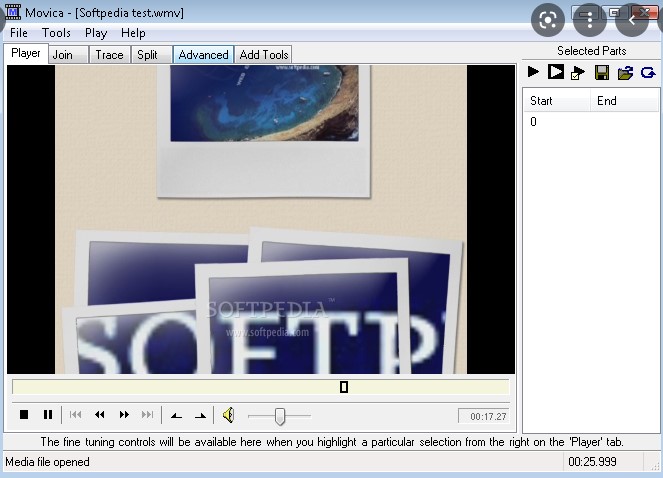
Task: Switch to the Add Tools tab
Action: pos(263,55)
